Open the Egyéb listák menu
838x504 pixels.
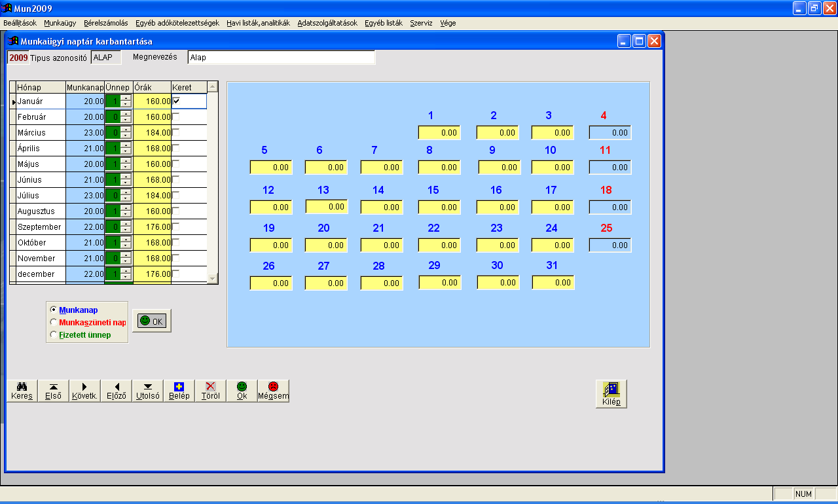tap(384, 23)
